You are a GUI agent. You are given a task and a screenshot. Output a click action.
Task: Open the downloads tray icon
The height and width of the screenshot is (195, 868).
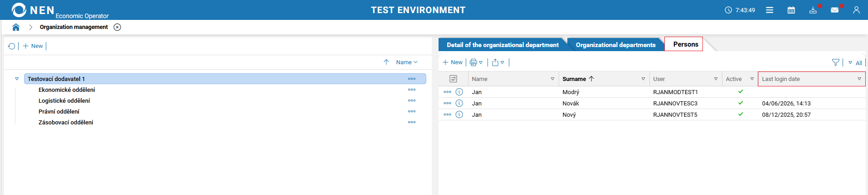click(813, 10)
